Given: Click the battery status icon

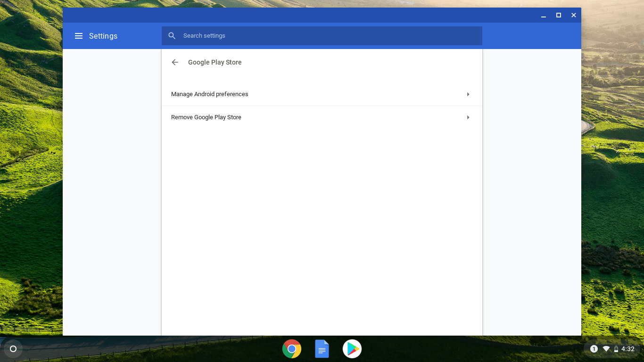Looking at the screenshot, I should (x=616, y=349).
